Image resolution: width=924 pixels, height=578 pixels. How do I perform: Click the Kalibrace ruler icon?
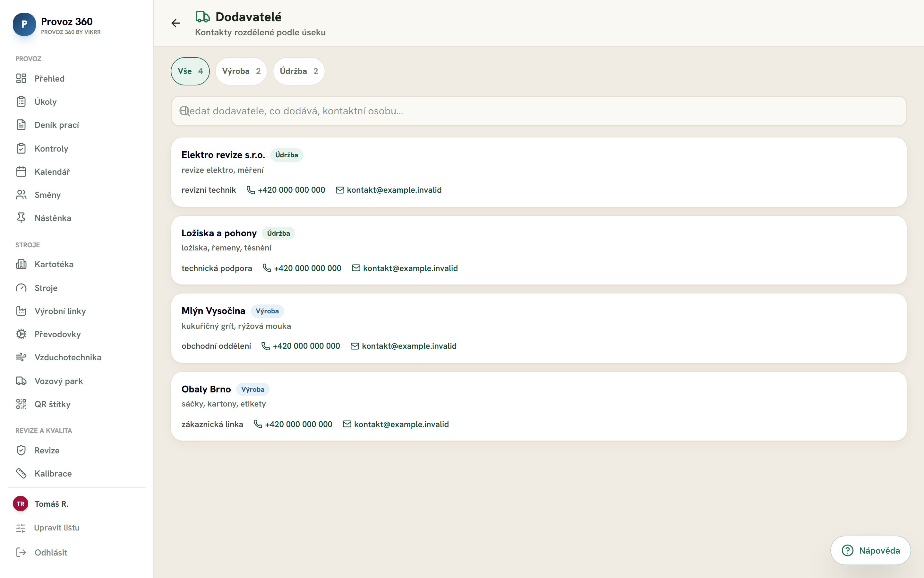(x=21, y=474)
